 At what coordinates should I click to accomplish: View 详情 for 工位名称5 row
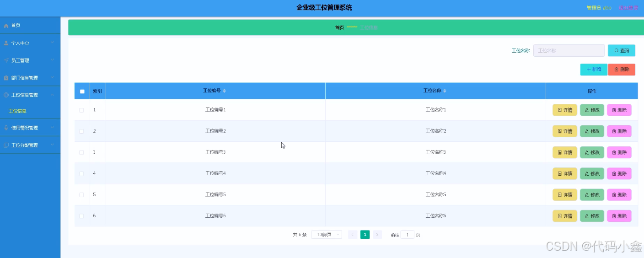[565, 195]
